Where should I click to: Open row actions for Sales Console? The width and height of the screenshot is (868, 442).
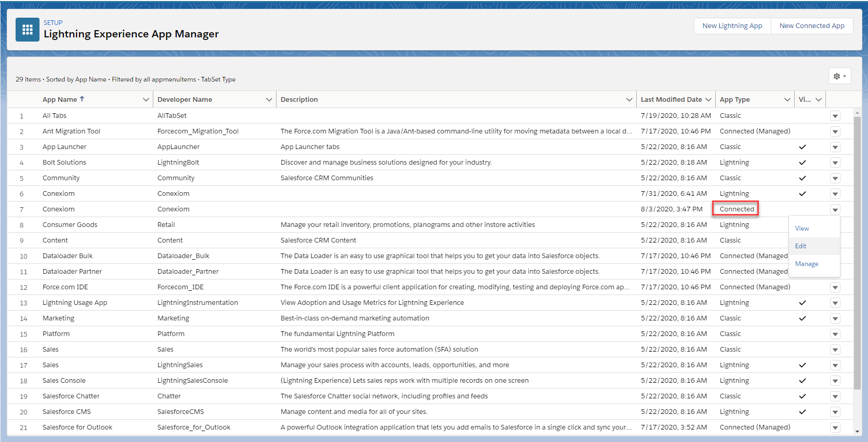[x=835, y=381]
